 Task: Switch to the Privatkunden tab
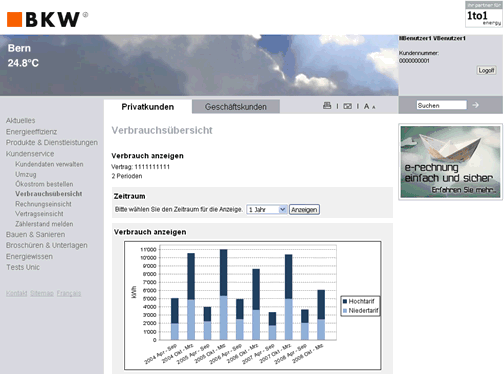click(x=148, y=107)
